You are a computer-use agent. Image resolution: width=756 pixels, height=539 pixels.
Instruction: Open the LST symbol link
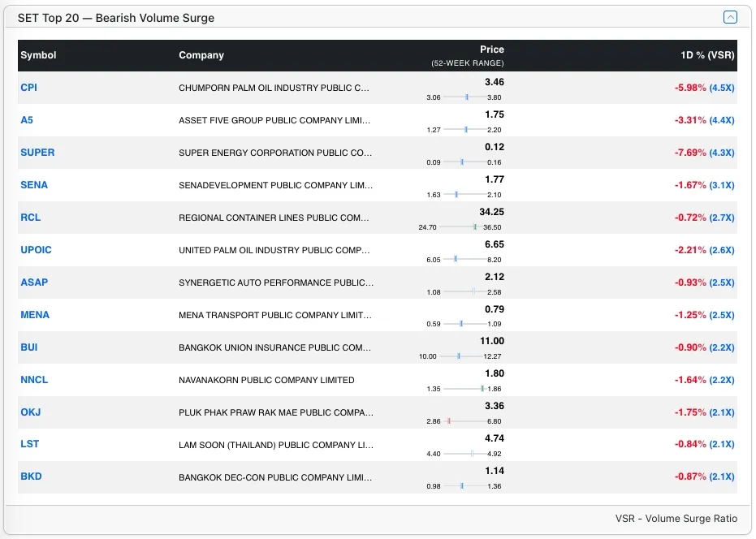coord(29,444)
